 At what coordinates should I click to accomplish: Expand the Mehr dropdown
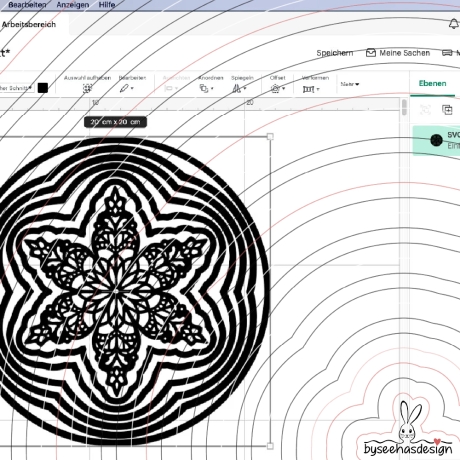pos(350,84)
